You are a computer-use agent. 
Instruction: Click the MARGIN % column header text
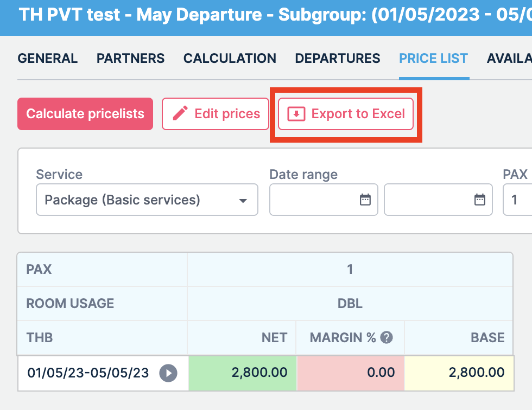343,337
